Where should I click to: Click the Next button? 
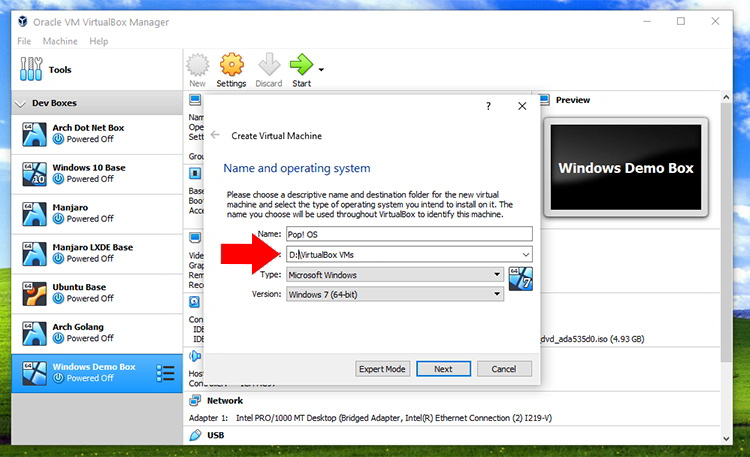[x=443, y=369]
